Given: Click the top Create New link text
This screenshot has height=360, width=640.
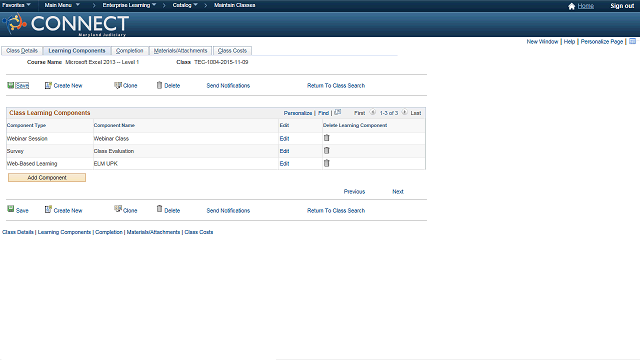Looking at the screenshot, I should (68, 86).
